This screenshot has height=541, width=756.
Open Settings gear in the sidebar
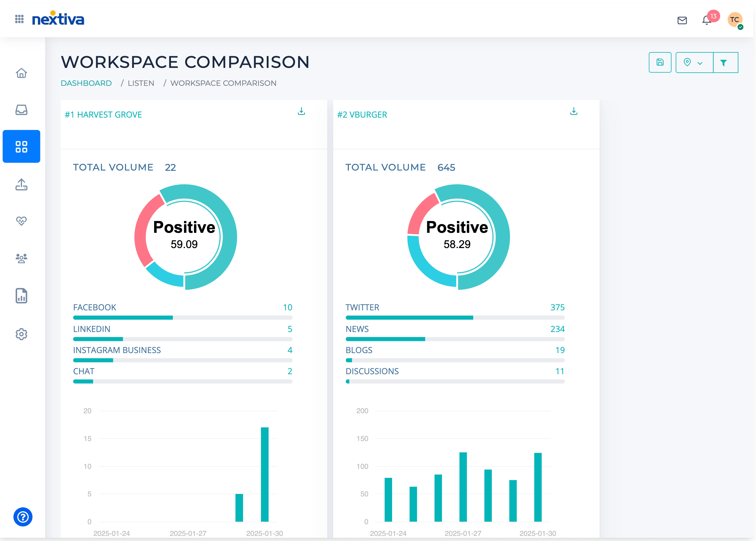(21, 334)
